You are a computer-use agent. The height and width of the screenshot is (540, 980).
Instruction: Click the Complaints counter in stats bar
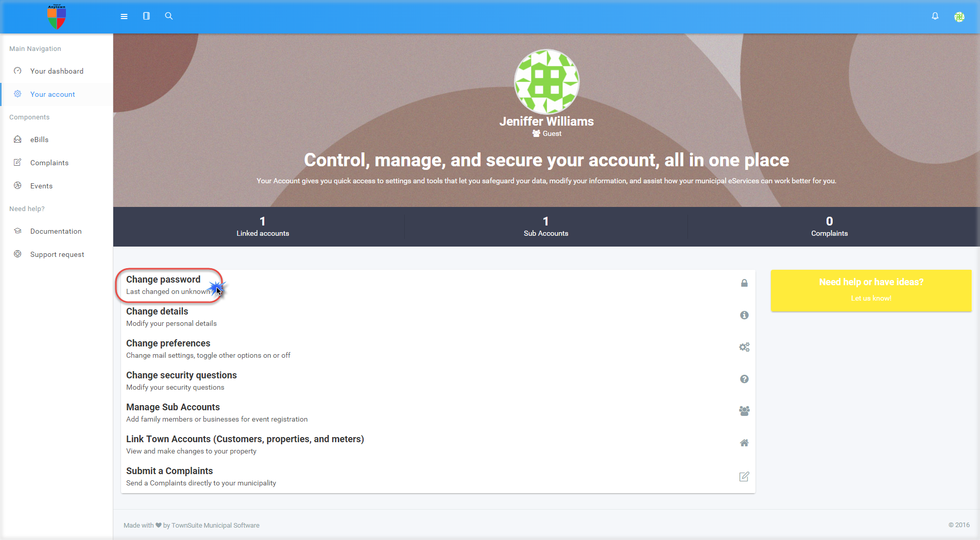pos(829,227)
